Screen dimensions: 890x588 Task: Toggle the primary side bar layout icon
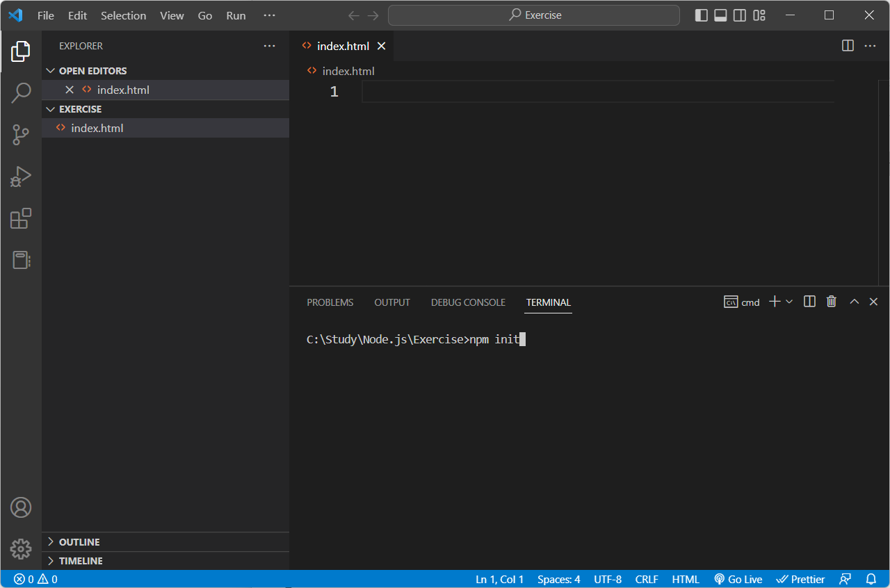pos(702,15)
